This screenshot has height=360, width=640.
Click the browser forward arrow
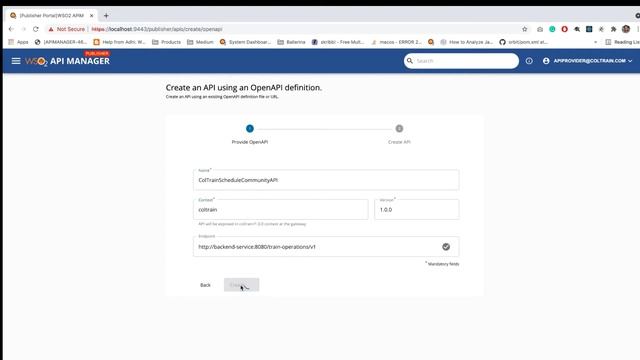pos(23,29)
